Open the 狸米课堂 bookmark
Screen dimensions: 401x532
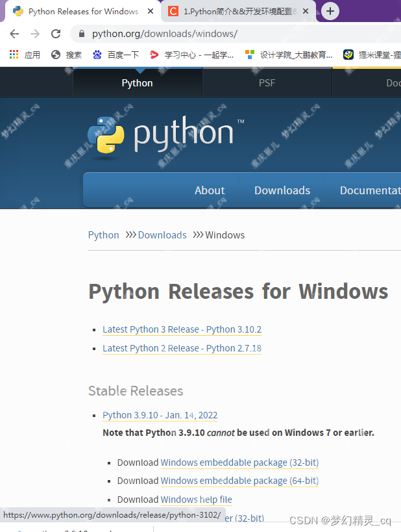point(372,55)
